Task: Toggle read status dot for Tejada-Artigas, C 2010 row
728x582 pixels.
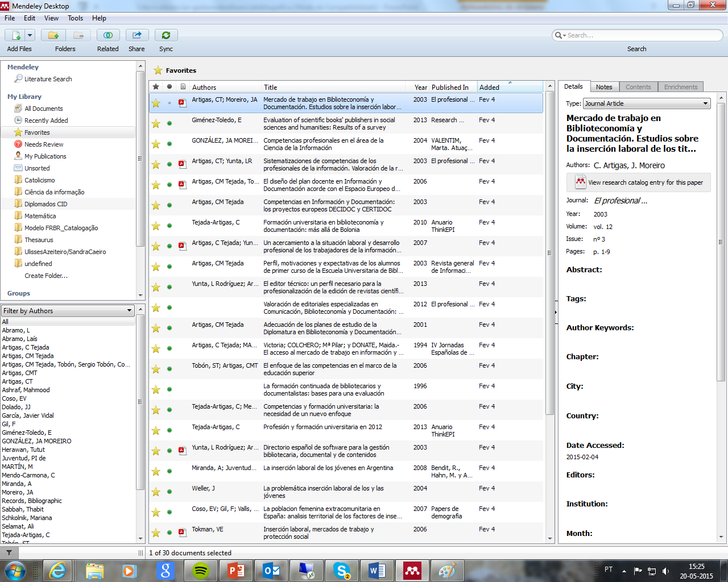Action: pyautogui.click(x=169, y=226)
